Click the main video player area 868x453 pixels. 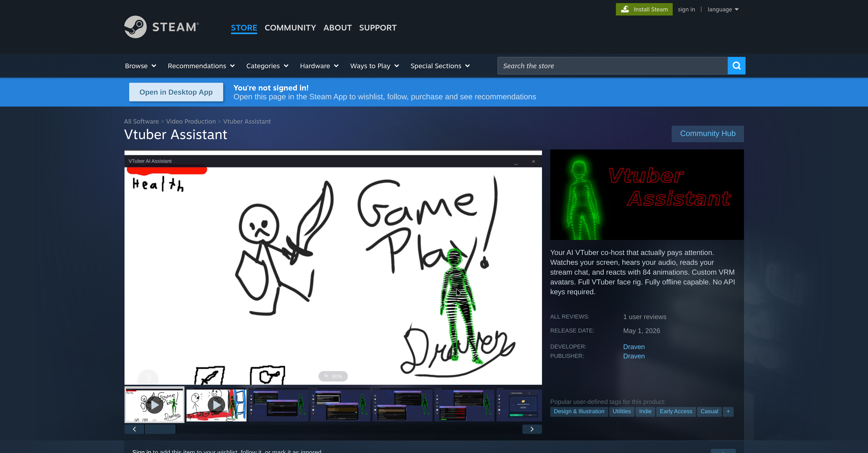[x=333, y=268]
